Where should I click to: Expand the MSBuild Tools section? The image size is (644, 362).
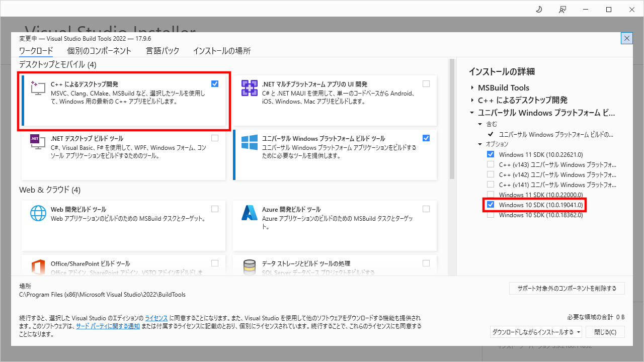pyautogui.click(x=472, y=87)
